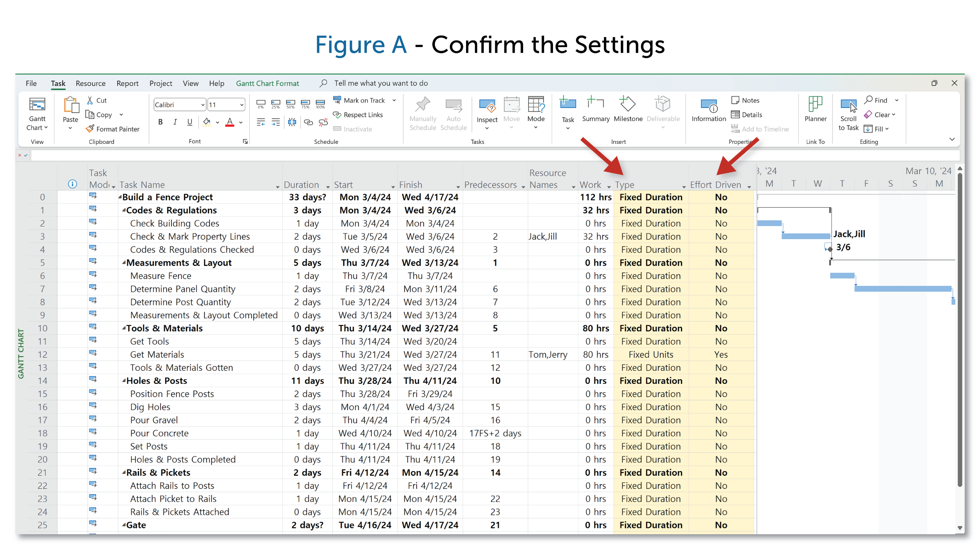Toggle underline formatting
Screen dimensions: 980x551
click(190, 122)
